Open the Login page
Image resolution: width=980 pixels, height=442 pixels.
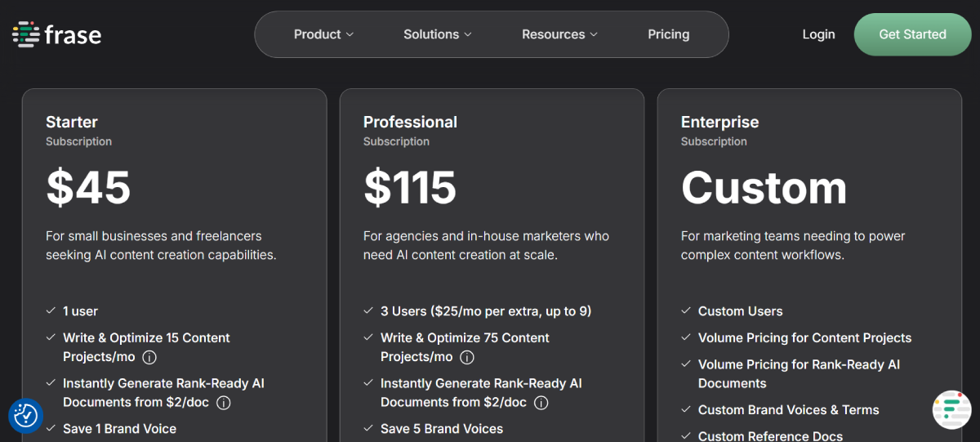[818, 34]
